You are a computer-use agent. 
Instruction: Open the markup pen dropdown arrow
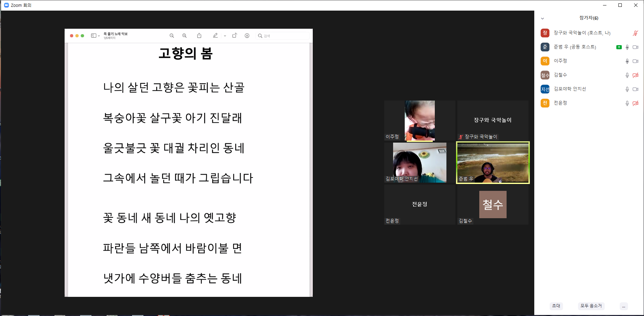point(225,36)
